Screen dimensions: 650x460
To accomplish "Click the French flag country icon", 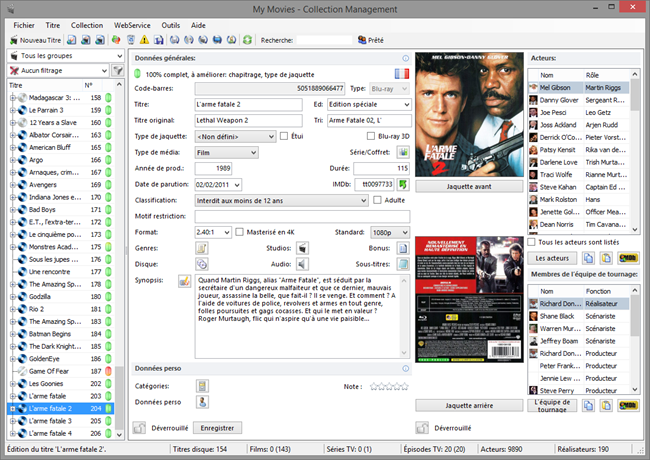I will click(x=402, y=74).
